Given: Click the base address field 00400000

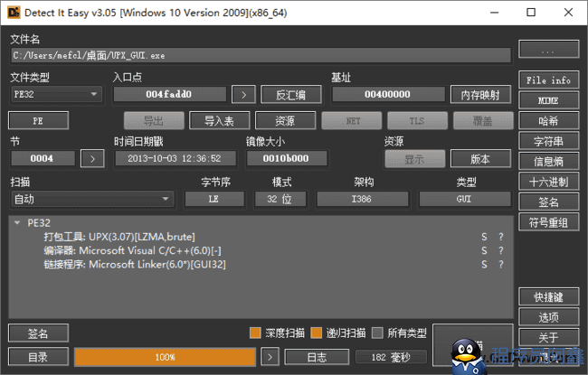Looking at the screenshot, I should (x=388, y=94).
